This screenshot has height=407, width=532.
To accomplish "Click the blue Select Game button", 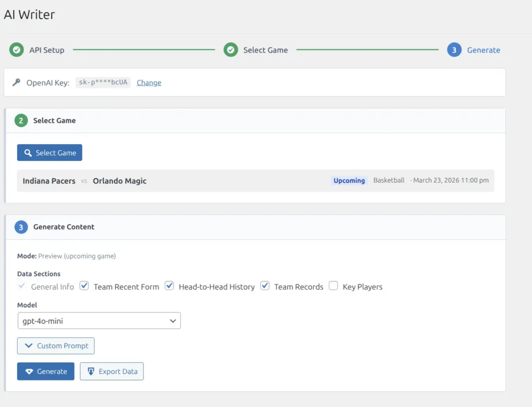I will (x=49, y=153).
